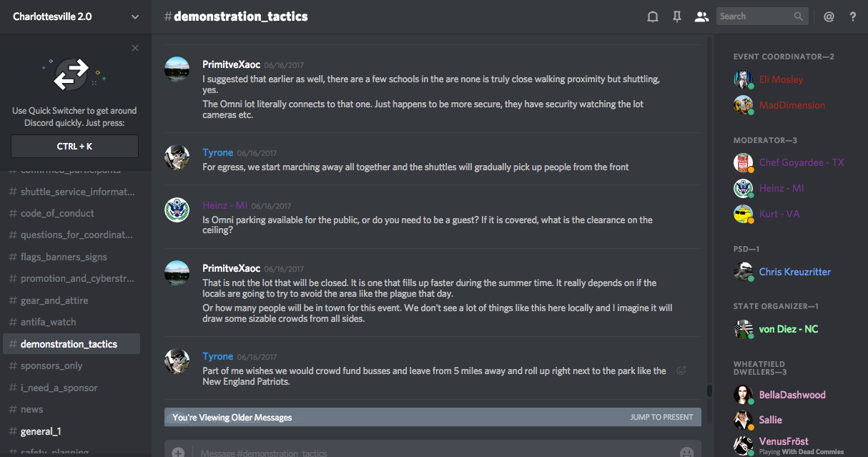
Task: Add reaction to Tyrone's last message
Action: click(681, 370)
